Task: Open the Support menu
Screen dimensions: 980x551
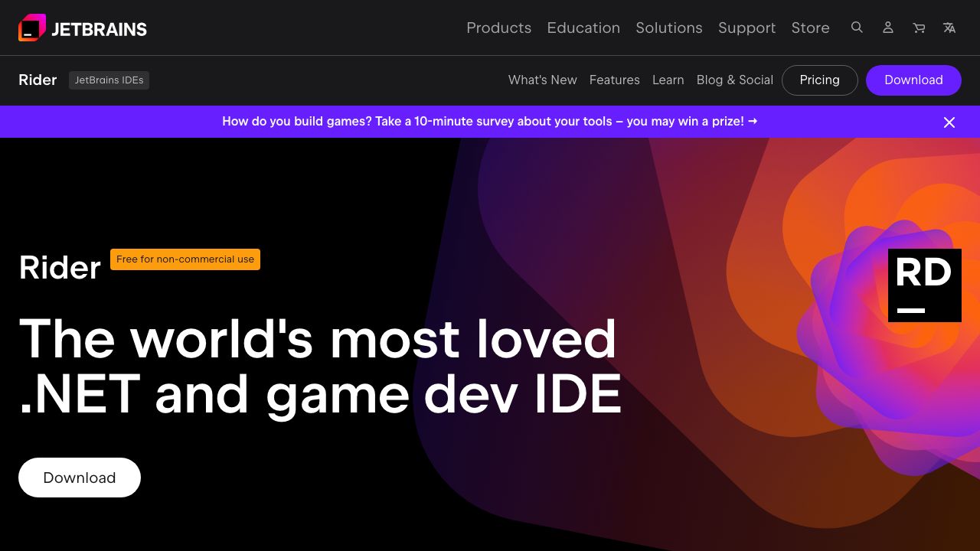Action: (746, 28)
